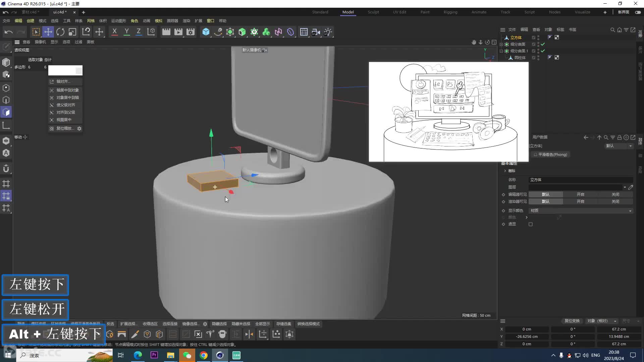Viewport: 644px width, 362px height.
Task: Toggle the 透显 checkbox
Action: tap(531, 224)
